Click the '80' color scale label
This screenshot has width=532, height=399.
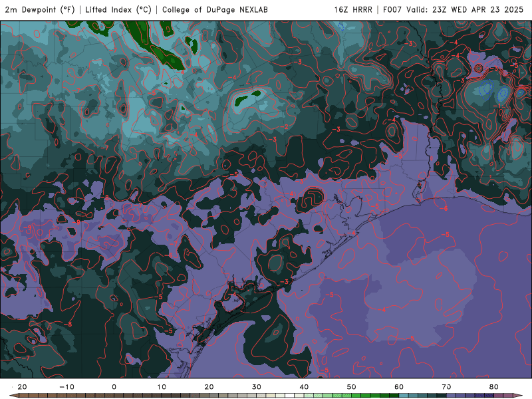tap(494, 387)
